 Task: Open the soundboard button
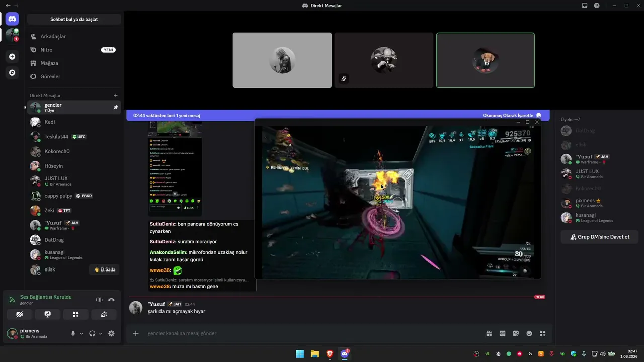104,314
